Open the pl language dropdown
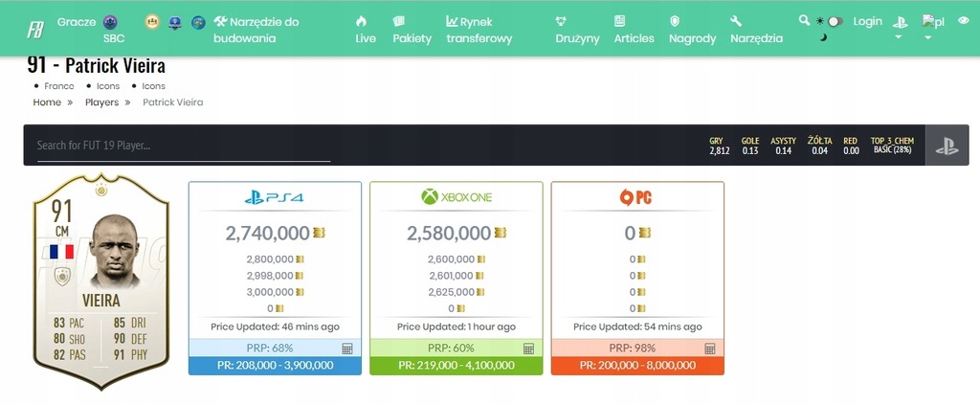 coord(934,23)
